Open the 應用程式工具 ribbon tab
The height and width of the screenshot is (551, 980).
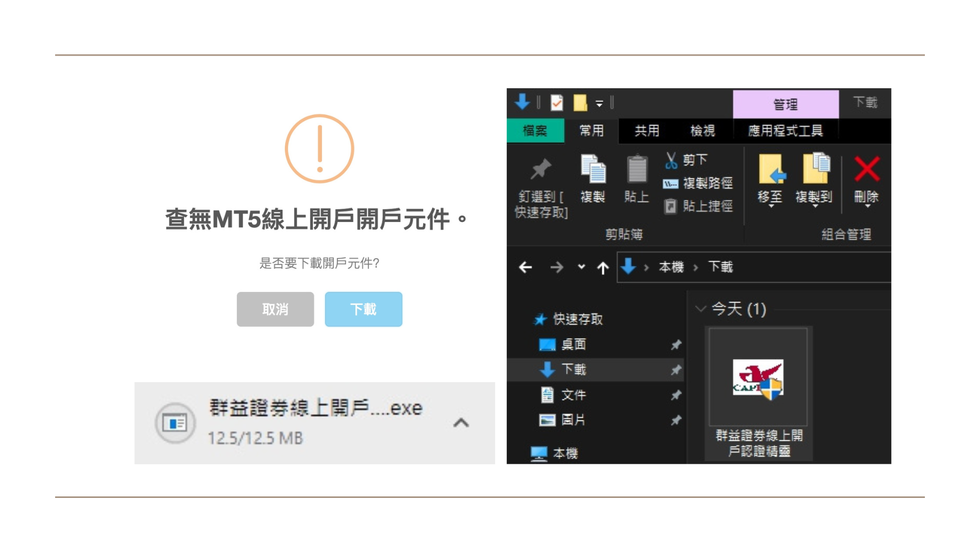coord(786,131)
